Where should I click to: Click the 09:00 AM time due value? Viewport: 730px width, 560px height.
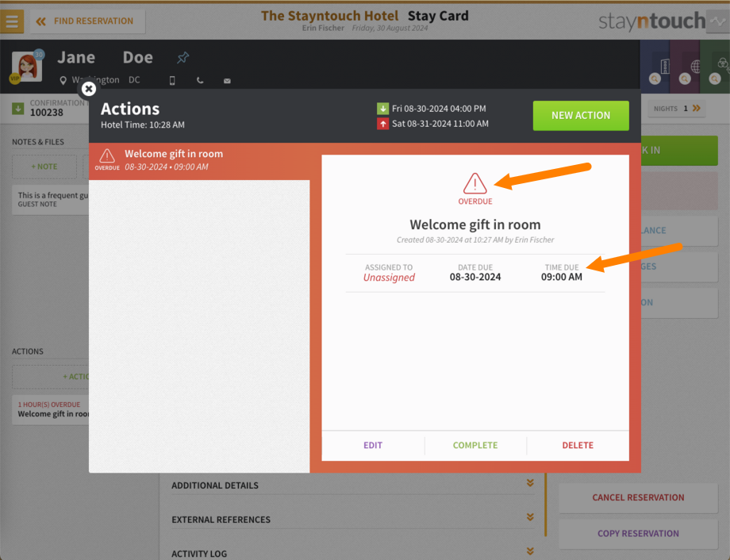[x=561, y=277]
